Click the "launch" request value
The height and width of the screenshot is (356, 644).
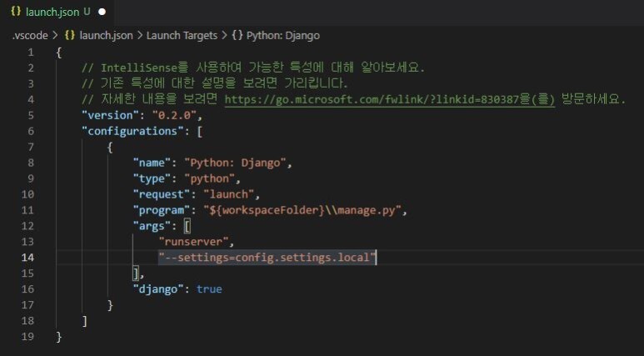pyautogui.click(x=229, y=194)
